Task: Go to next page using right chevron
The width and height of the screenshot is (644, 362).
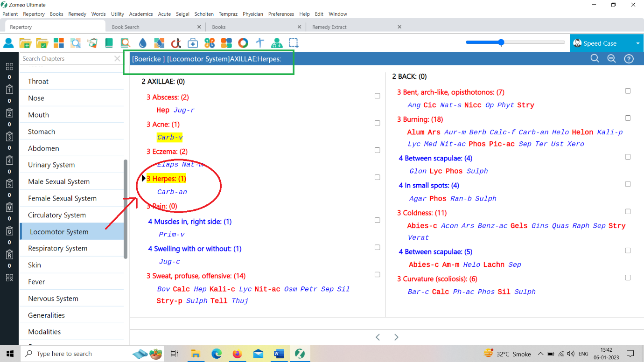Action: pos(396,337)
